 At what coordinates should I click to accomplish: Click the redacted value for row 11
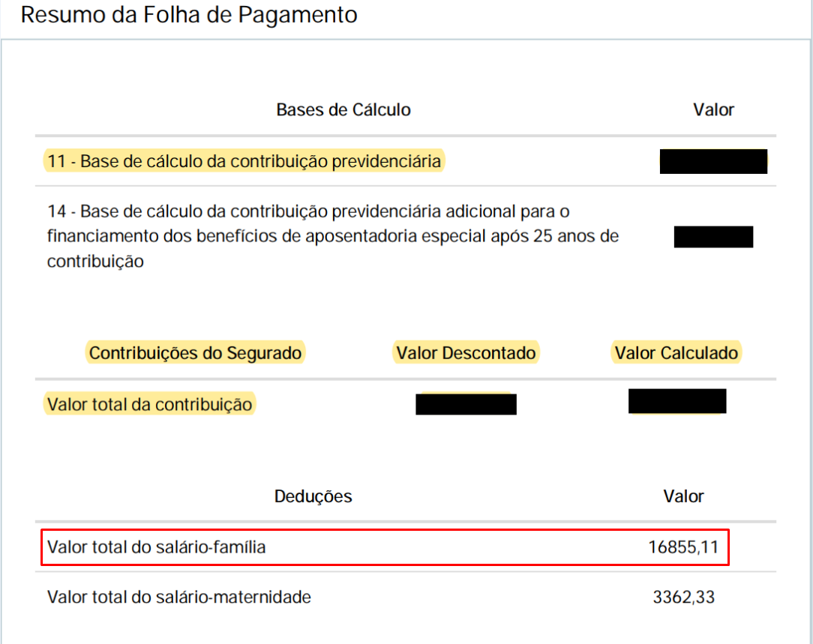tap(713, 162)
